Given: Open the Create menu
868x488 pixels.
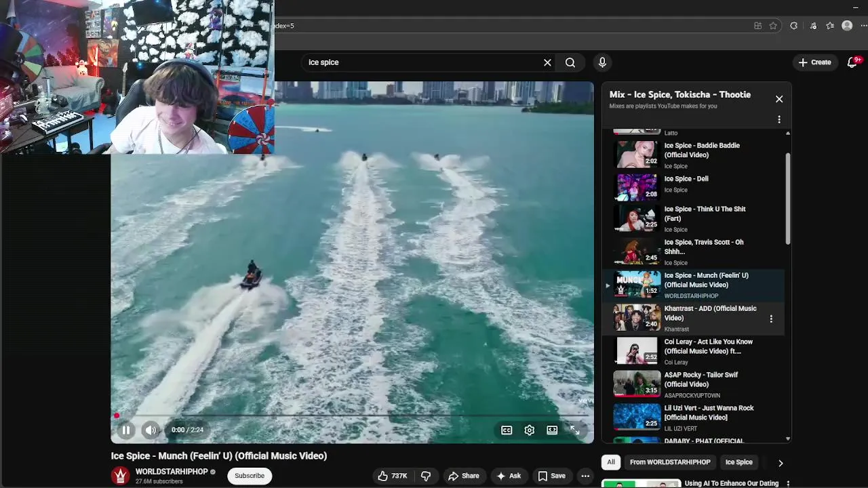Looking at the screenshot, I should pos(814,62).
